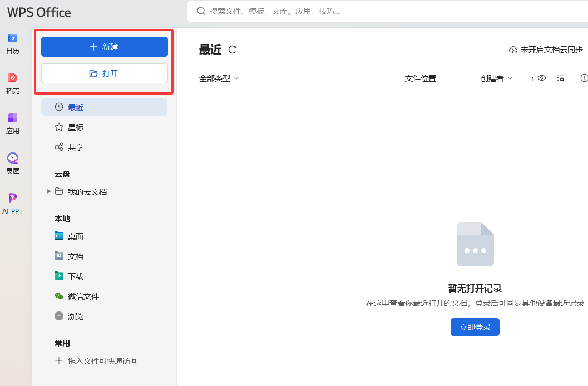Open list display settings icon

point(560,78)
